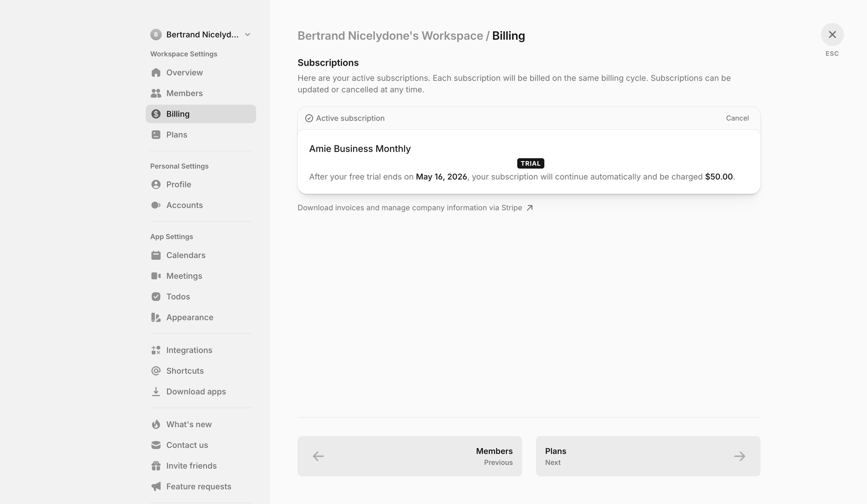
Task: Click the Download apps arrow icon
Action: click(156, 392)
